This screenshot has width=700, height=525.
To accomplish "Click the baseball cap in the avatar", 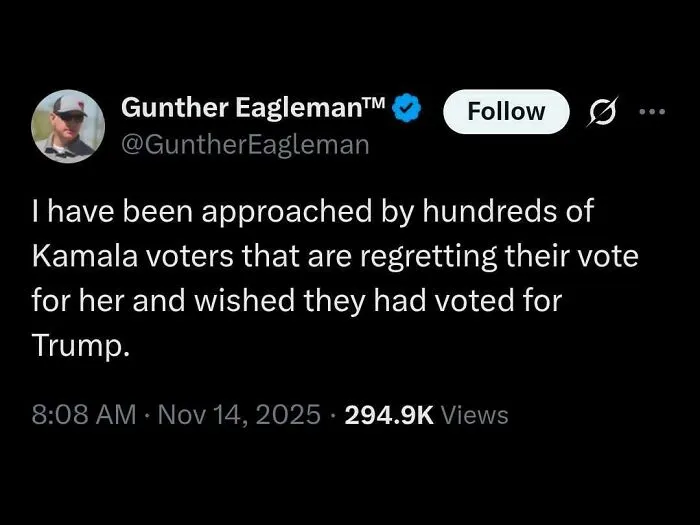I will [70, 106].
